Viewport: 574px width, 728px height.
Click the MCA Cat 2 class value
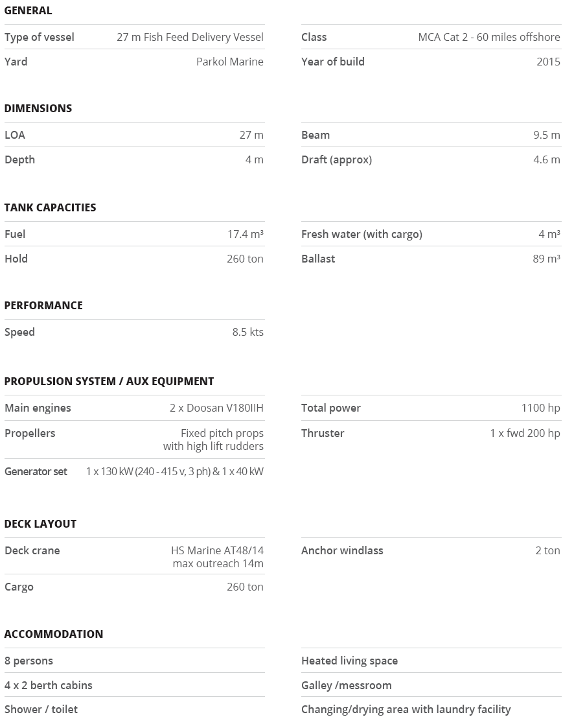488,37
